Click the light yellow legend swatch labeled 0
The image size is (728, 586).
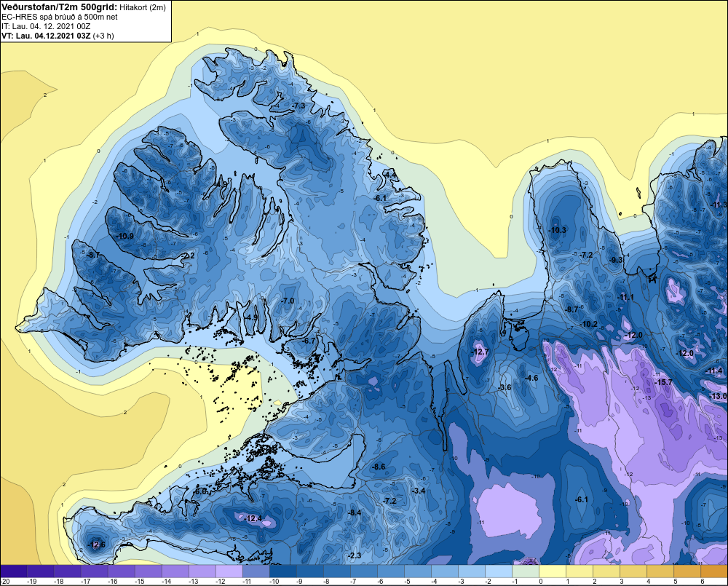tap(553, 571)
